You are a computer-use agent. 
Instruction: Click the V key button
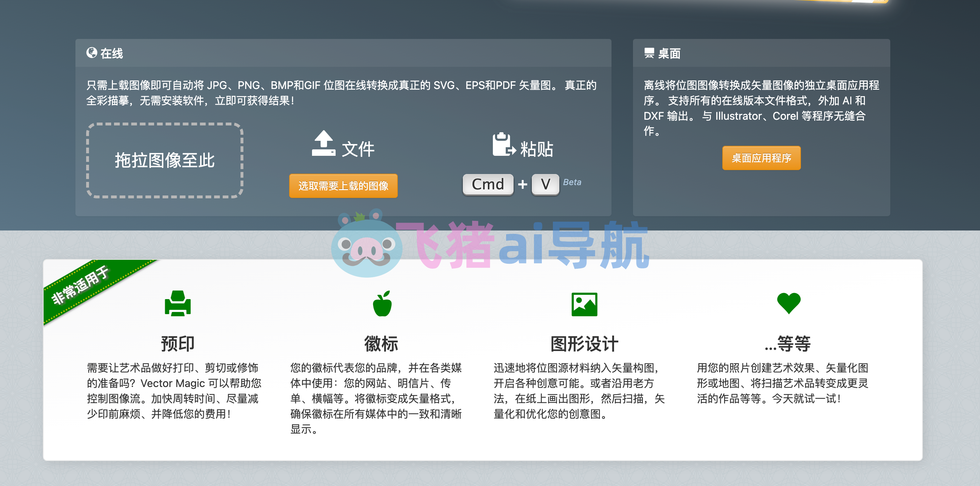point(545,184)
